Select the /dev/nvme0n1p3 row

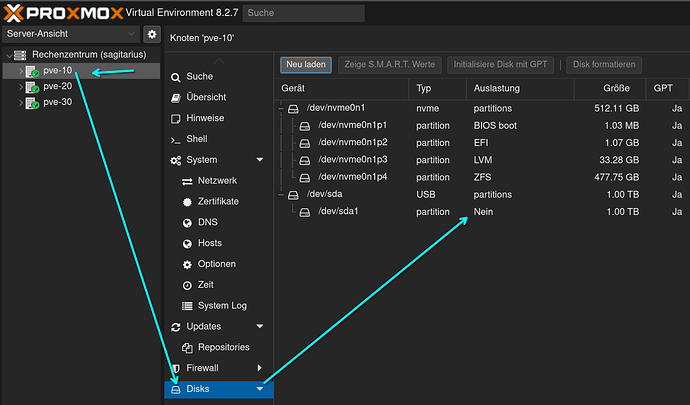click(x=482, y=160)
